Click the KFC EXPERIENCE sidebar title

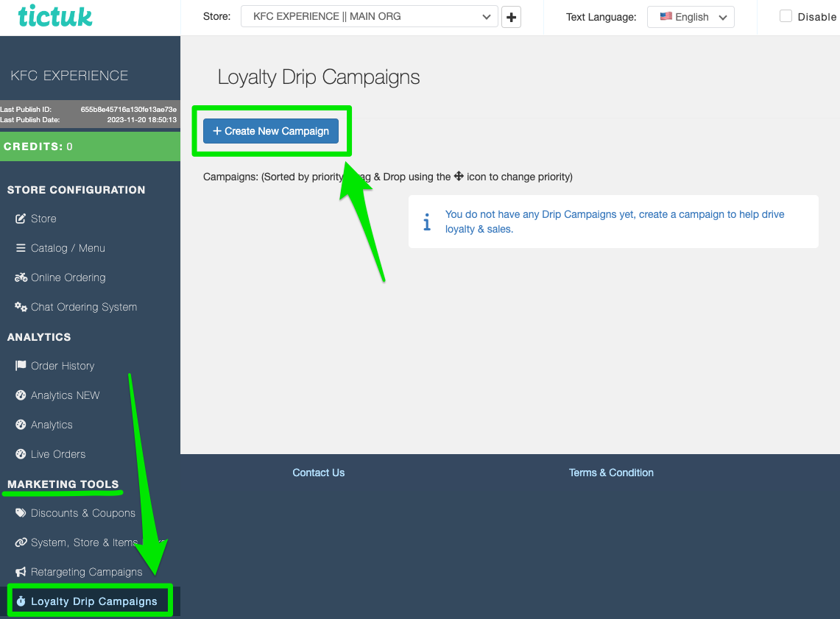pyautogui.click(x=70, y=76)
